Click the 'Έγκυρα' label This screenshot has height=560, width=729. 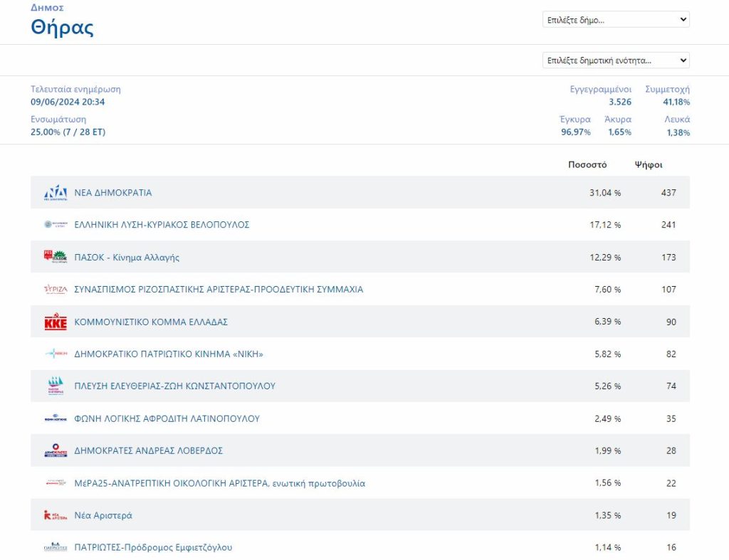coord(575,120)
